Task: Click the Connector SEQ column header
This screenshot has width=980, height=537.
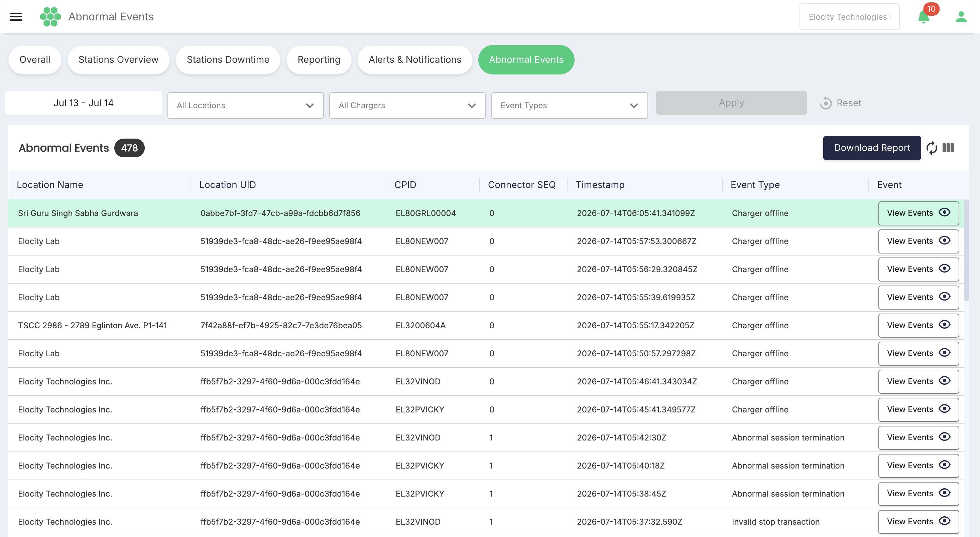Action: point(521,185)
